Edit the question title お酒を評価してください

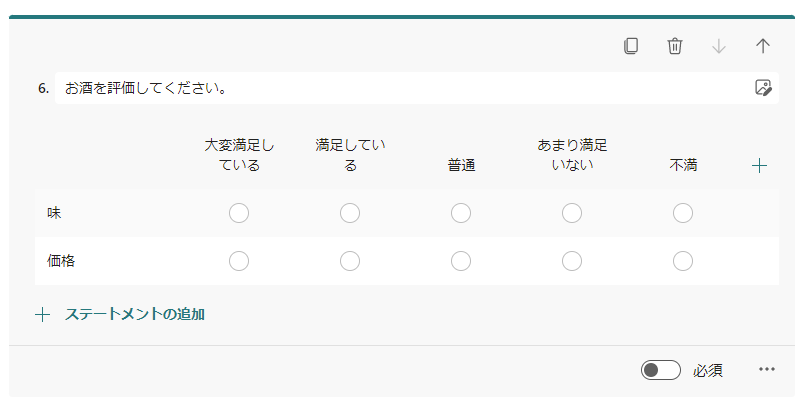pyautogui.click(x=400, y=88)
